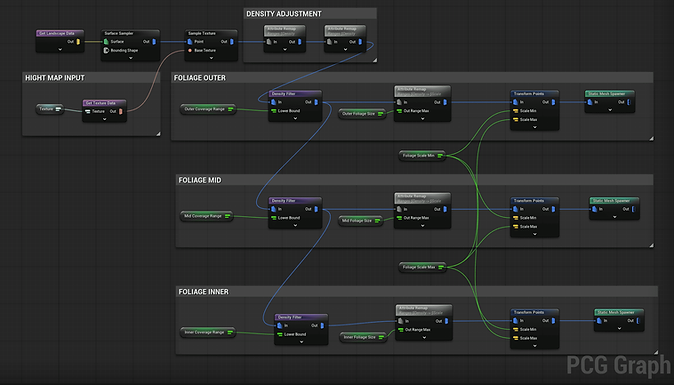This screenshot has width=674, height=385.
Task: Click Scale Max pin on Foliage Outer Transform Points
Action: 515,119
